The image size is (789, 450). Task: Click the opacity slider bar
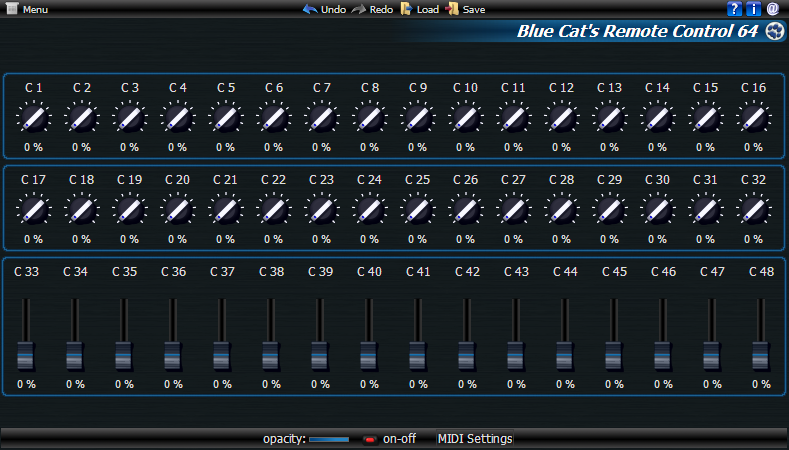(x=329, y=439)
